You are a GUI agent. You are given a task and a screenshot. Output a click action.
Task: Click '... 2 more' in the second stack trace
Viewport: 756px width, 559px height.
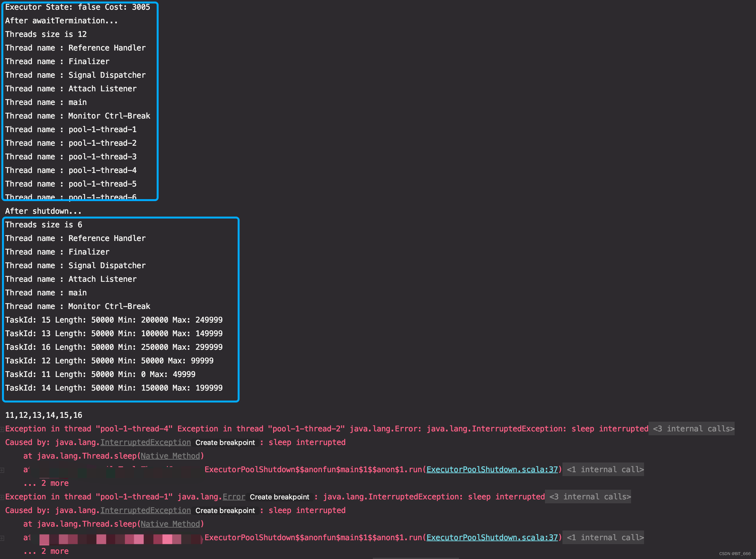click(46, 551)
